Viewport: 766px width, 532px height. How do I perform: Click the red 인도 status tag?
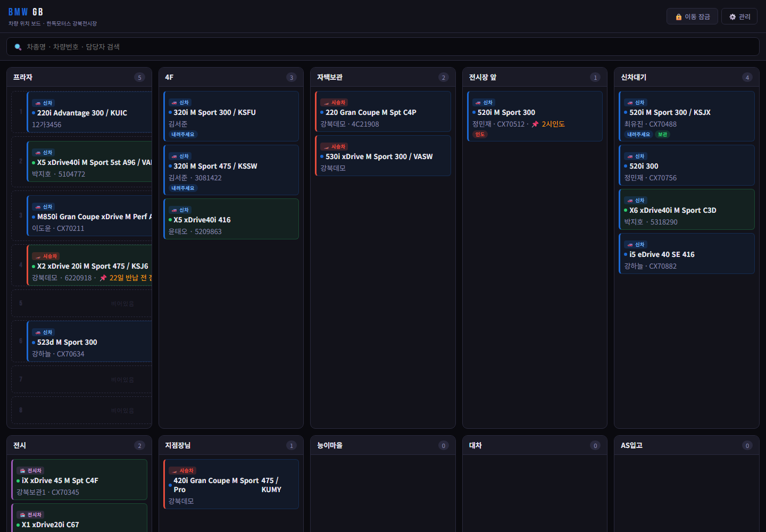click(480, 135)
